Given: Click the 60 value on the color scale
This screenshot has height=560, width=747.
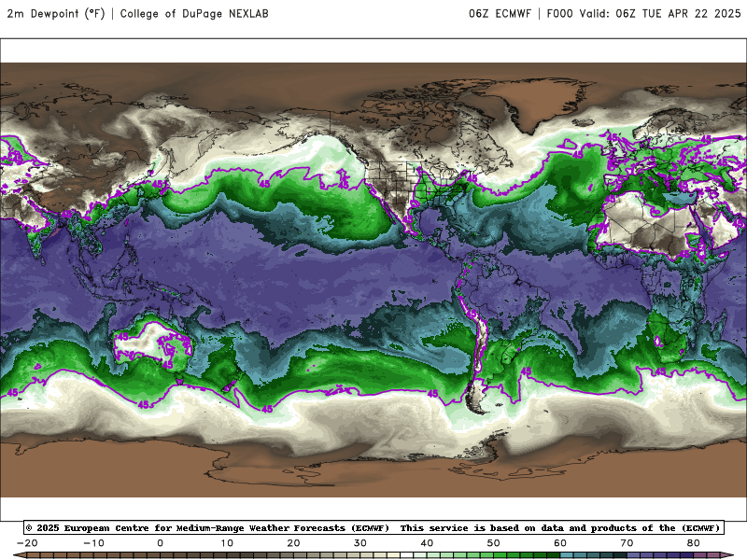Looking at the screenshot, I should pyautogui.click(x=560, y=543).
